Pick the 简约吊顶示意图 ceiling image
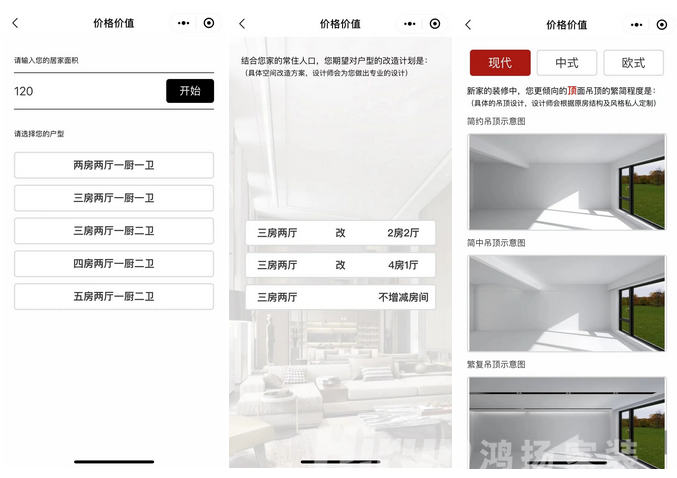Viewport: 677px width, 478px height. click(x=566, y=181)
